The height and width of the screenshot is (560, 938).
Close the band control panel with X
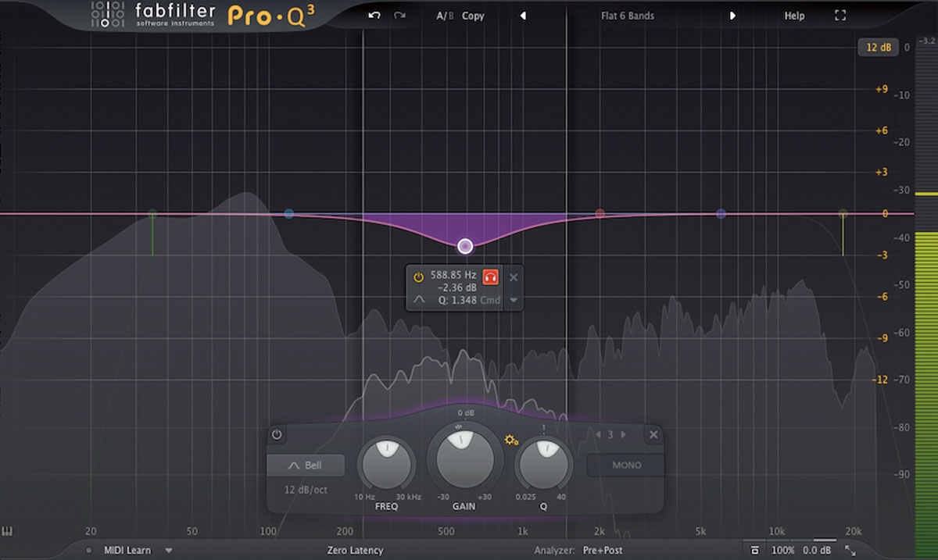click(x=653, y=434)
